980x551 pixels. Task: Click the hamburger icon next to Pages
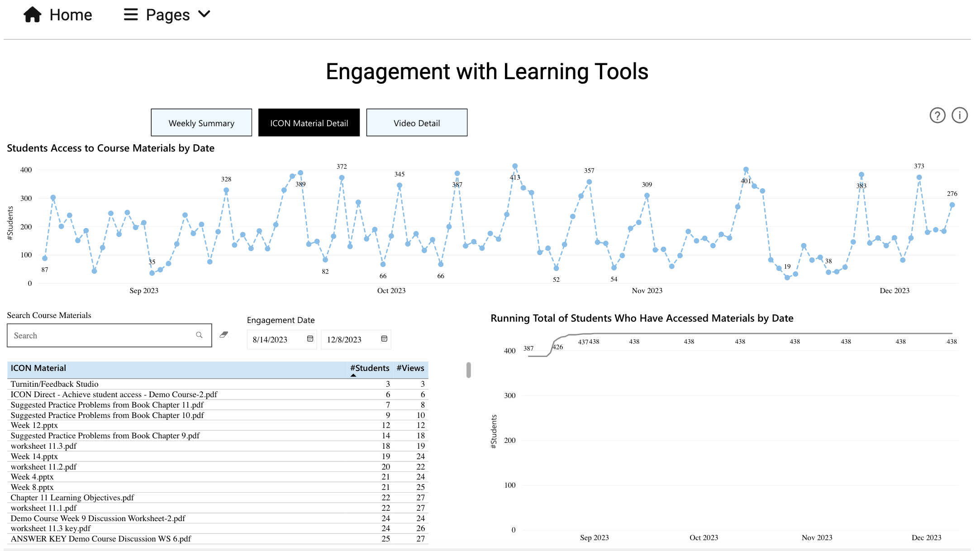[130, 14]
